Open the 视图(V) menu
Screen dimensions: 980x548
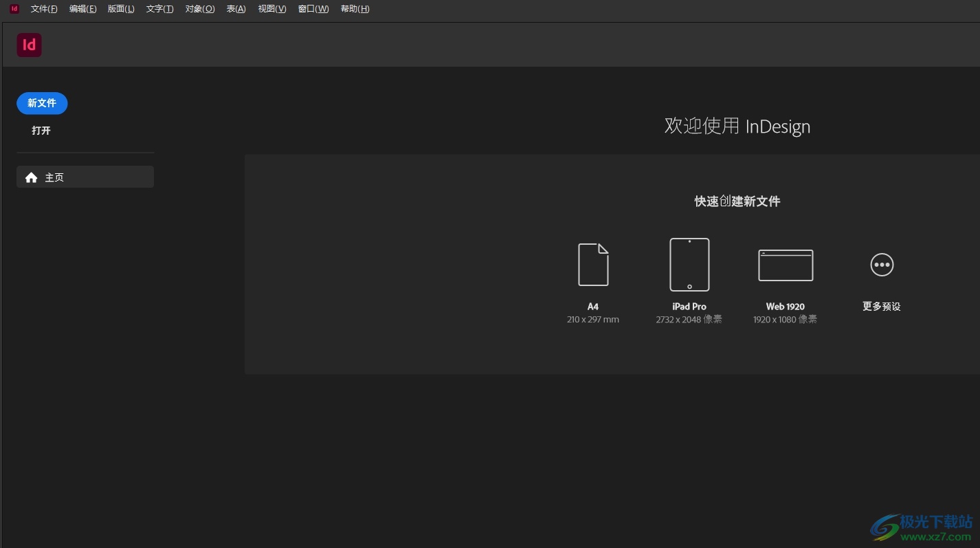(x=272, y=9)
